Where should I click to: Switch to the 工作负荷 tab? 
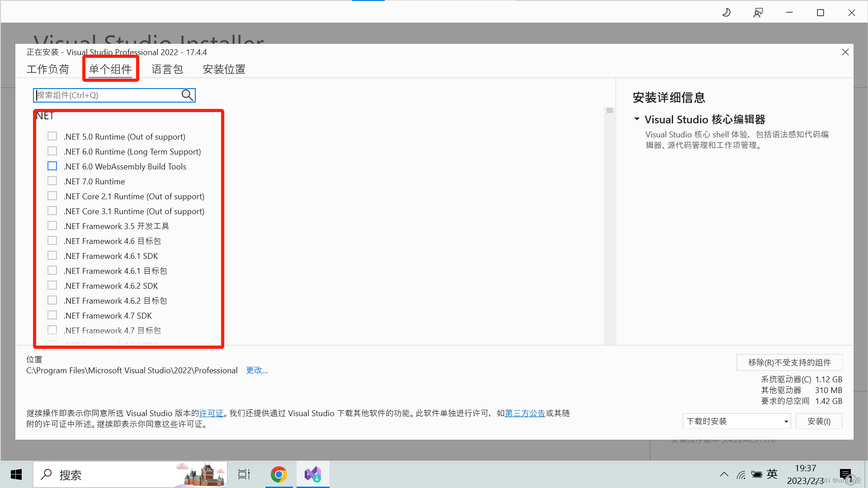pos(48,69)
